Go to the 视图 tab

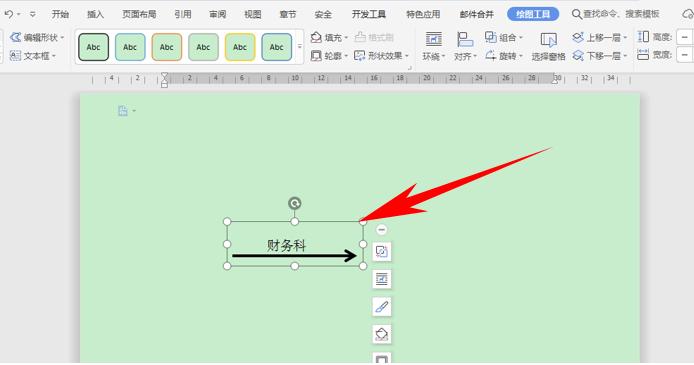(x=253, y=14)
